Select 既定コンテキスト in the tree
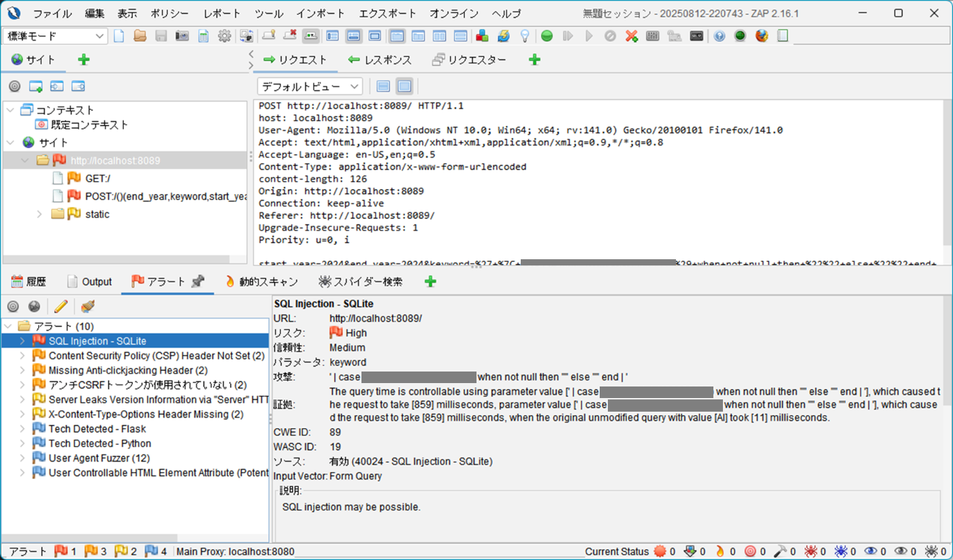This screenshot has width=953, height=560. (90, 125)
